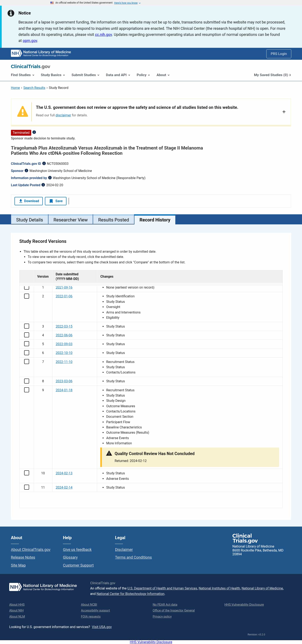Click the info icon next to ClinicalTrials.gov ID
This screenshot has width=302, height=644.
44,164
